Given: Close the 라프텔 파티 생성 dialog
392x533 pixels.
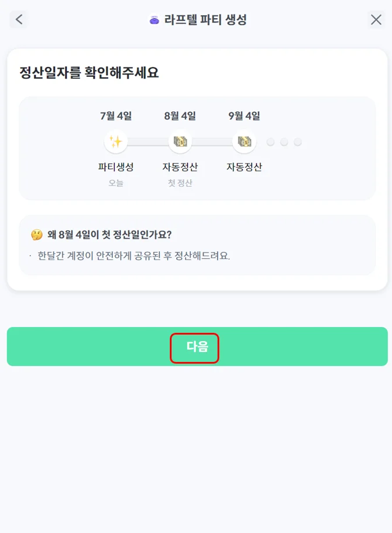Looking at the screenshot, I should [376, 19].
